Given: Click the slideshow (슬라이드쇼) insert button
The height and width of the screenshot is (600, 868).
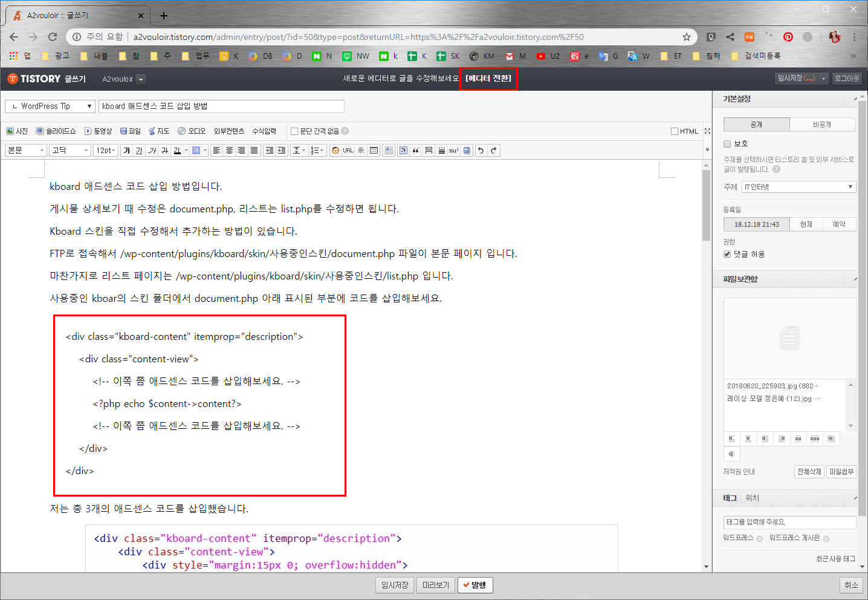Looking at the screenshot, I should tap(56, 131).
